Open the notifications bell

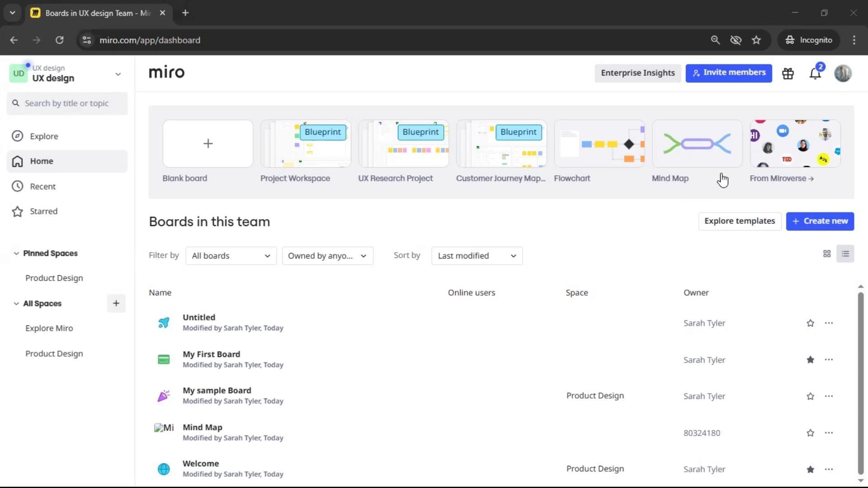(815, 73)
